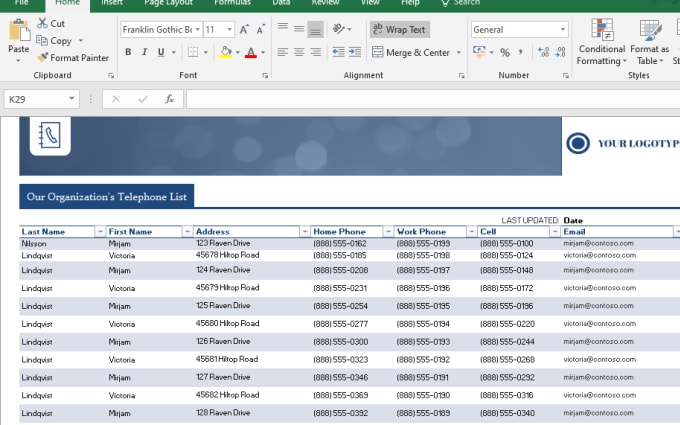Switch to the Formulas tab
The width and height of the screenshot is (680, 425).
pos(232,3)
